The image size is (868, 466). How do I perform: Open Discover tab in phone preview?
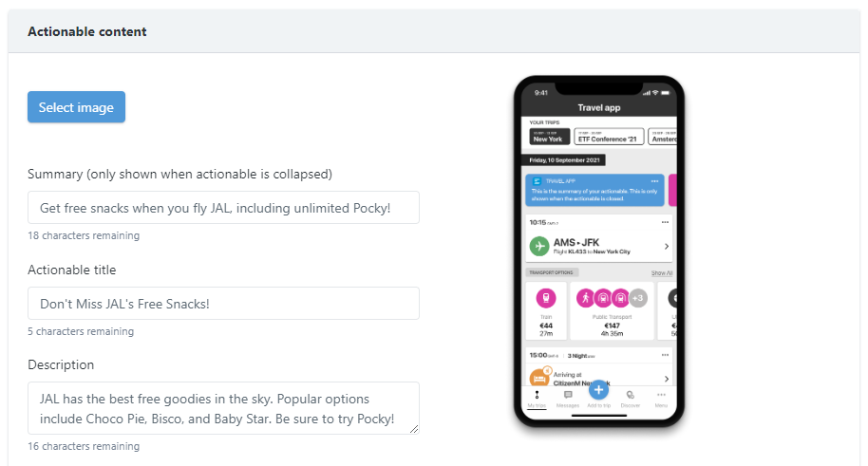630,398
